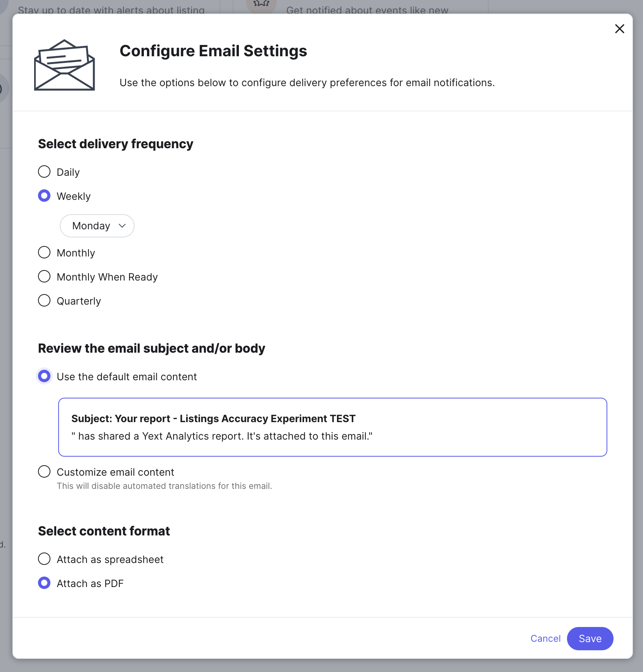Click the Select delivery frequency heading
Image resolution: width=643 pixels, height=672 pixels.
tap(115, 144)
